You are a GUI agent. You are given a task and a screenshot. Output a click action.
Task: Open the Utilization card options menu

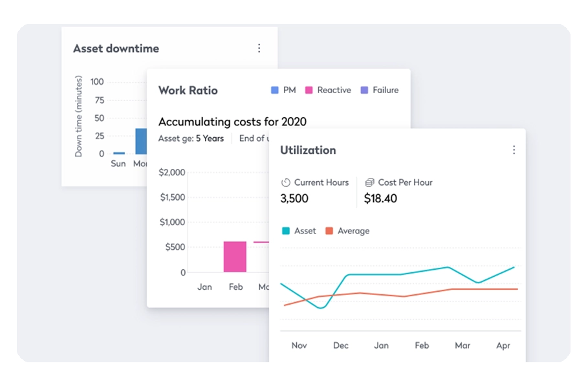point(514,150)
